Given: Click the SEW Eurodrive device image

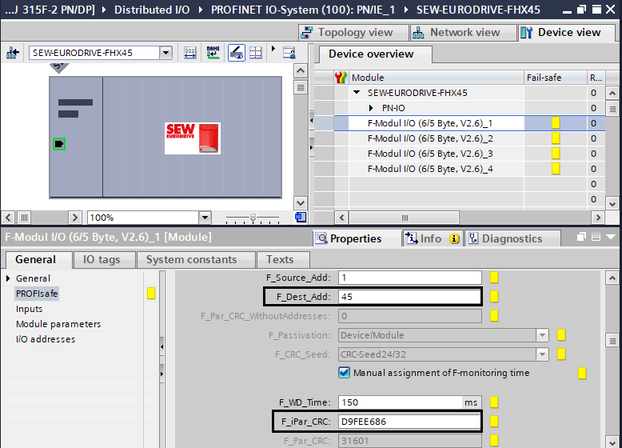Looking at the screenshot, I should point(192,137).
